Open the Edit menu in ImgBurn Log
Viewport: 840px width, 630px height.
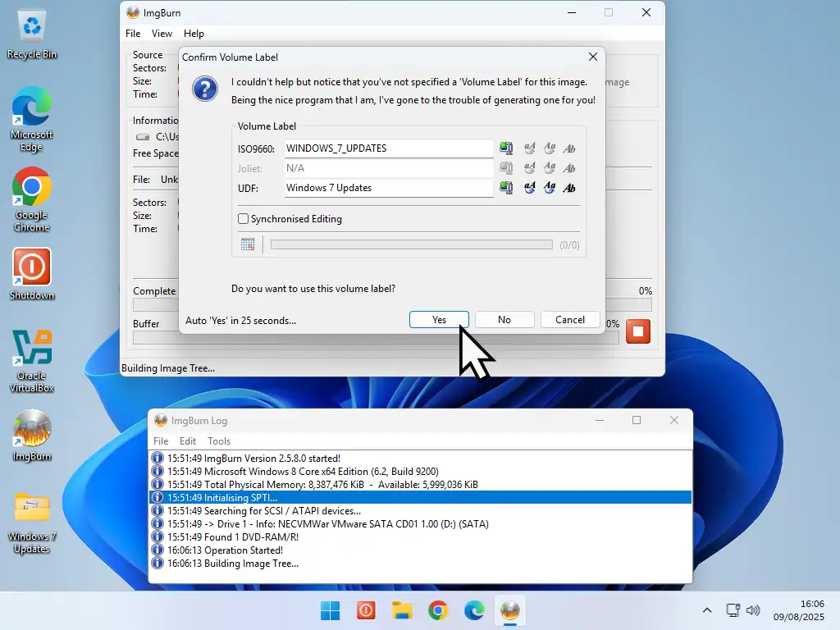(x=188, y=441)
